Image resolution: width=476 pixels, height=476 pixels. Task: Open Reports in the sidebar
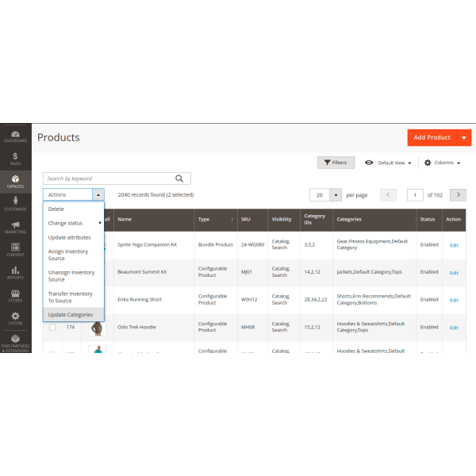[16, 272]
